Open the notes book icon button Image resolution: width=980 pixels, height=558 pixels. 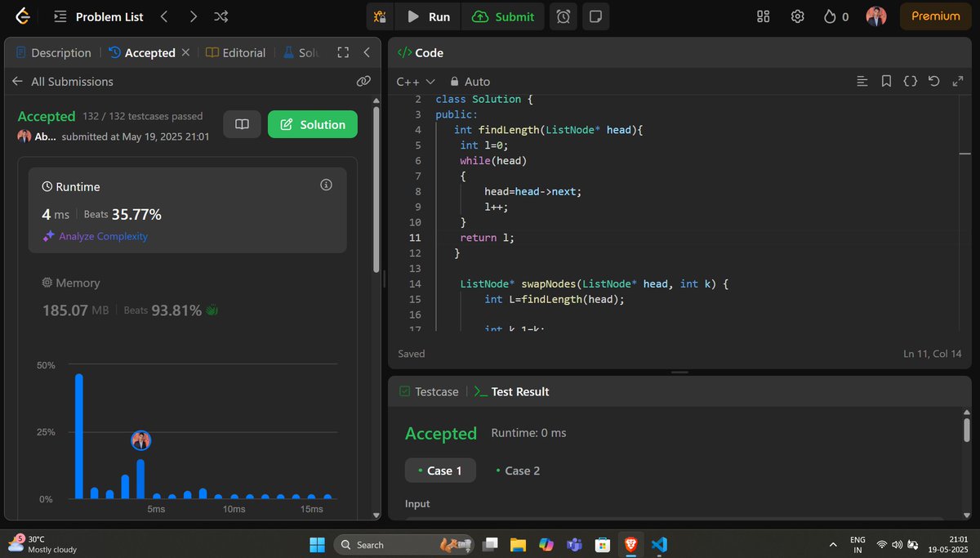[x=242, y=124]
